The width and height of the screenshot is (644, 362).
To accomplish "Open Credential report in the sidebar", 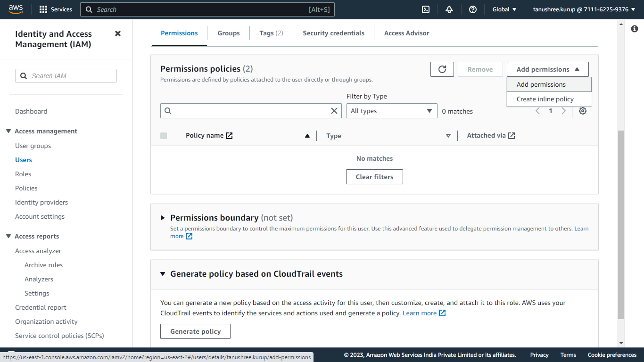I will (41, 307).
